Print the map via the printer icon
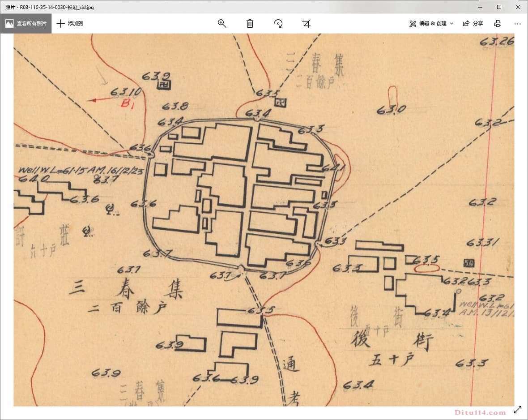528x420 pixels. pyautogui.click(x=498, y=23)
